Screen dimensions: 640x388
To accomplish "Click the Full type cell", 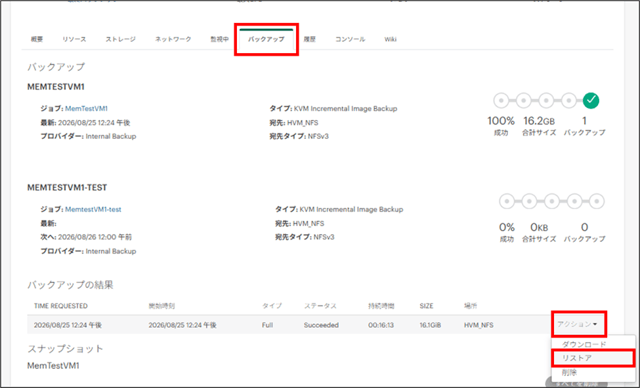I will point(267,325).
